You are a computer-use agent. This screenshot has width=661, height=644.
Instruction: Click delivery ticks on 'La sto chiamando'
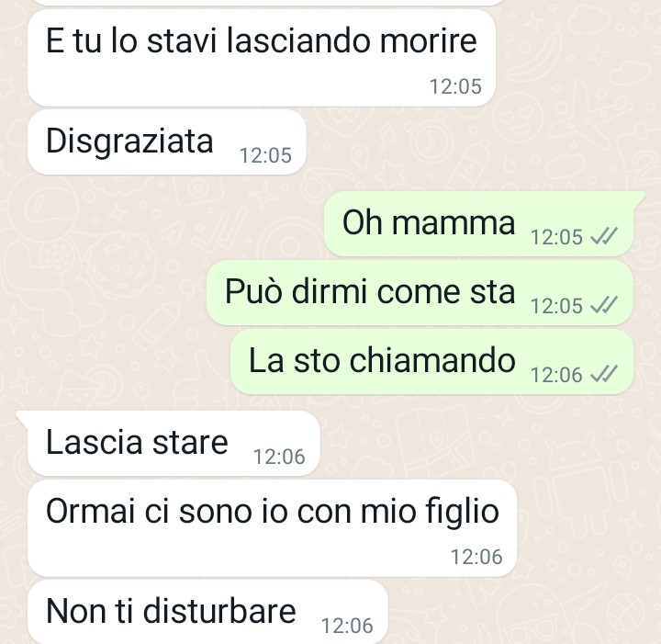(x=604, y=375)
